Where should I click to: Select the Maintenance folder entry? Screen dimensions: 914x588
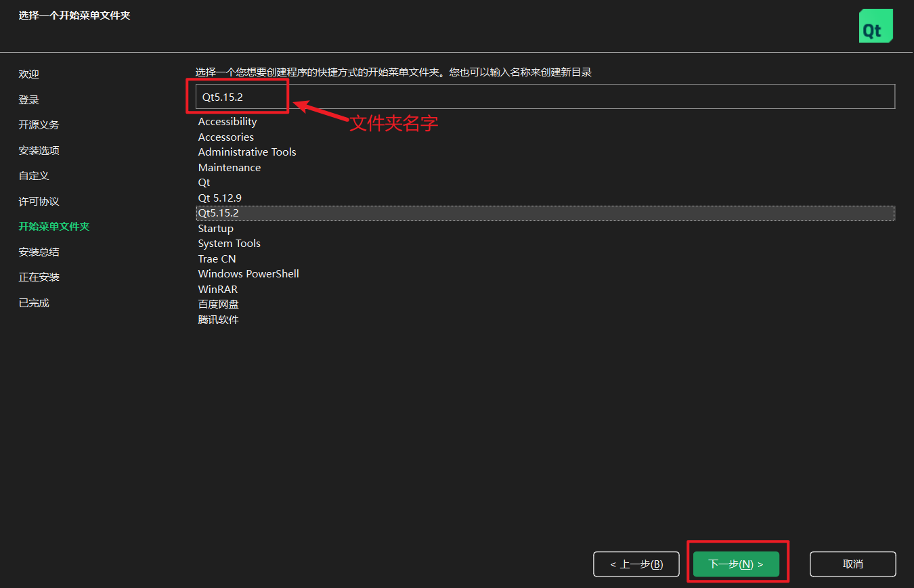(x=230, y=168)
